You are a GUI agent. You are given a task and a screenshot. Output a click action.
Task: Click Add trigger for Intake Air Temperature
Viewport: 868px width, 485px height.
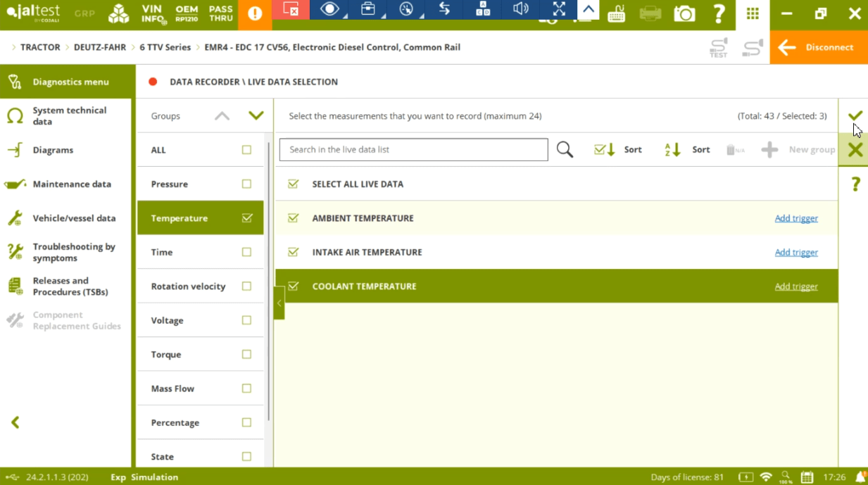(x=795, y=252)
